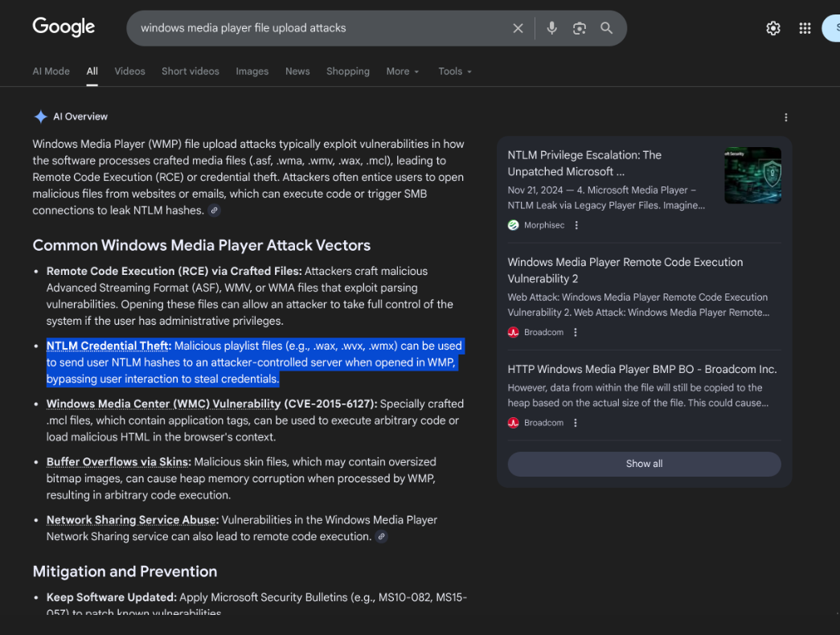Open Windows Media Player Remote Code Execution Vulnerability 2

coord(625,271)
